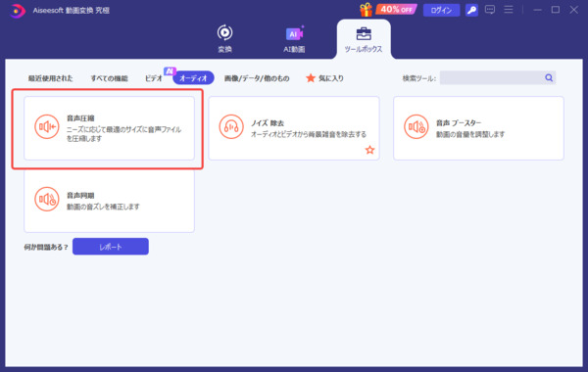Viewport: 588px width, 372px height.
Task: Click the orange favorites star icon
Action: tap(311, 78)
